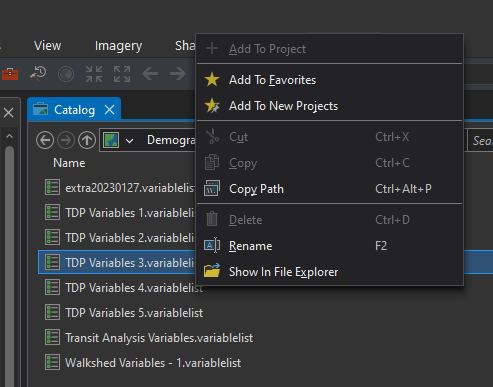493x387 pixels.
Task: Choose Add To New Projects menu item
Action: point(329,106)
